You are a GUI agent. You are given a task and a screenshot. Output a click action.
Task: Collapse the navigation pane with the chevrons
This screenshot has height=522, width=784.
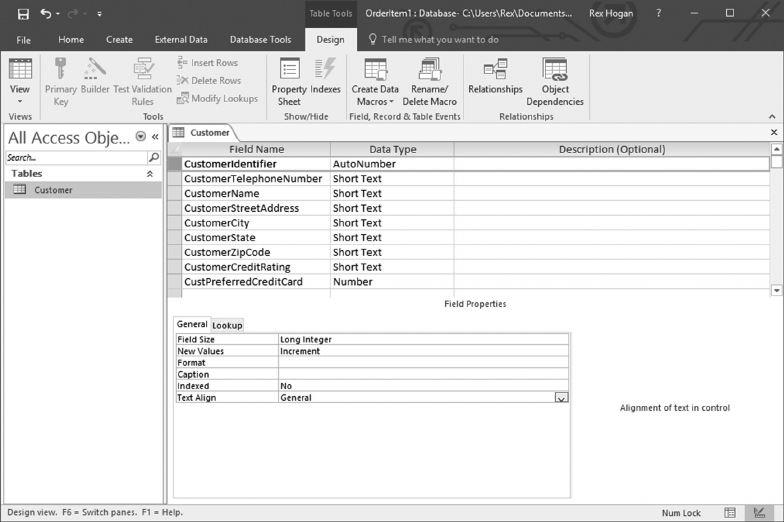pyautogui.click(x=156, y=136)
